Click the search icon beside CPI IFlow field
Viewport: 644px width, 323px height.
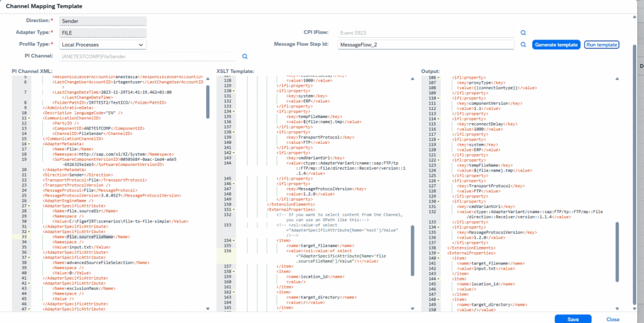pyautogui.click(x=523, y=33)
